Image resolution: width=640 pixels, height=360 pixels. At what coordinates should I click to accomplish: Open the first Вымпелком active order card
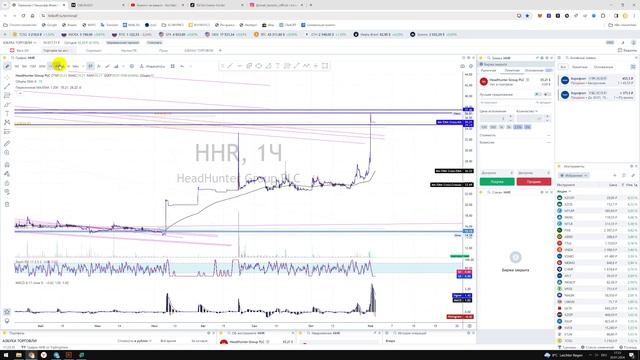(x=596, y=80)
